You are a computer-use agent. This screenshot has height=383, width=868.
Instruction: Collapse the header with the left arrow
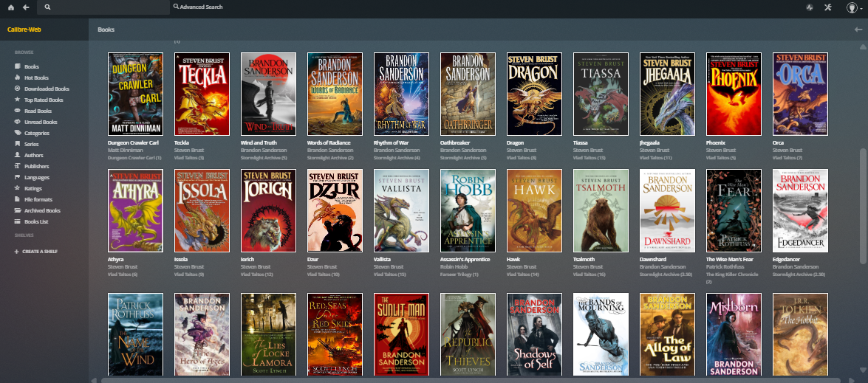(858, 30)
